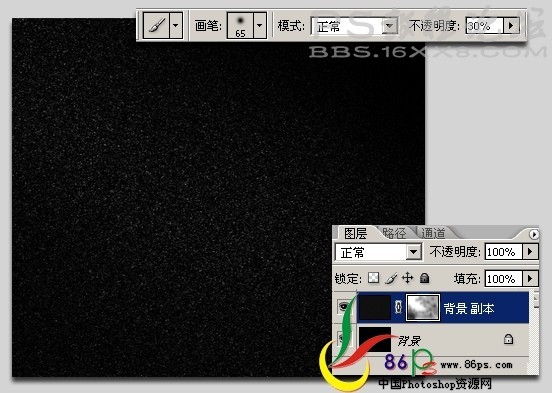
Task: Open the layers panel flyout menu
Action: [534, 234]
